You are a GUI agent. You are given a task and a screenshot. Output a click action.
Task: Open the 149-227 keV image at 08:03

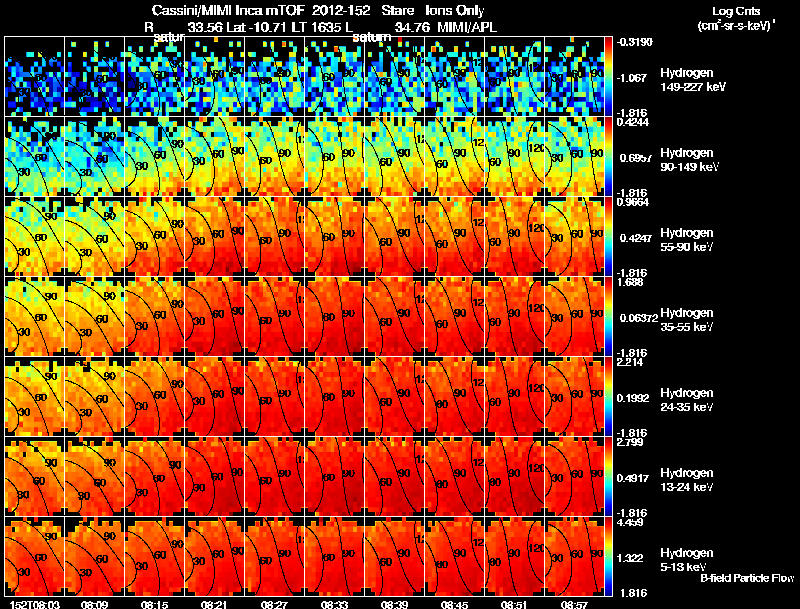coord(34,76)
